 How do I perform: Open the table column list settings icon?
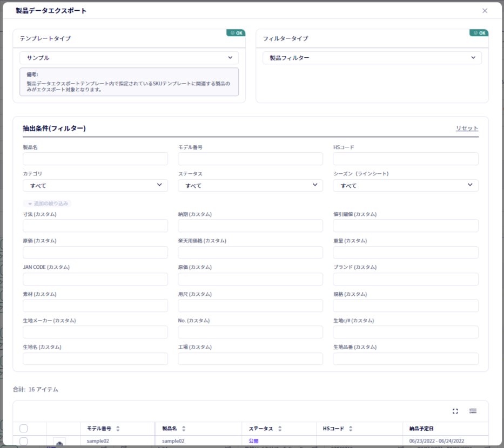(473, 411)
